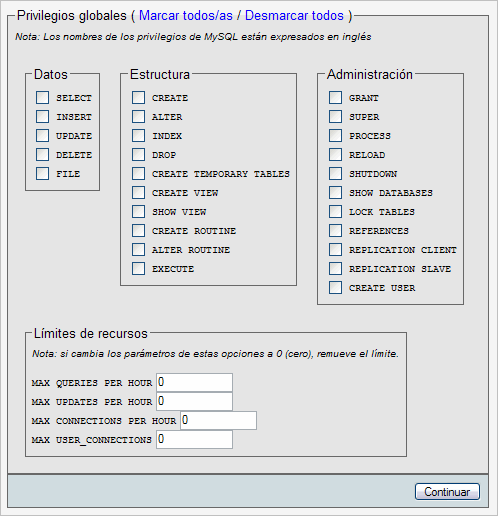This screenshot has height=516, width=498.
Task: Enable CREATE TEMPORARY TABLES checkbox
Action: 138,174
